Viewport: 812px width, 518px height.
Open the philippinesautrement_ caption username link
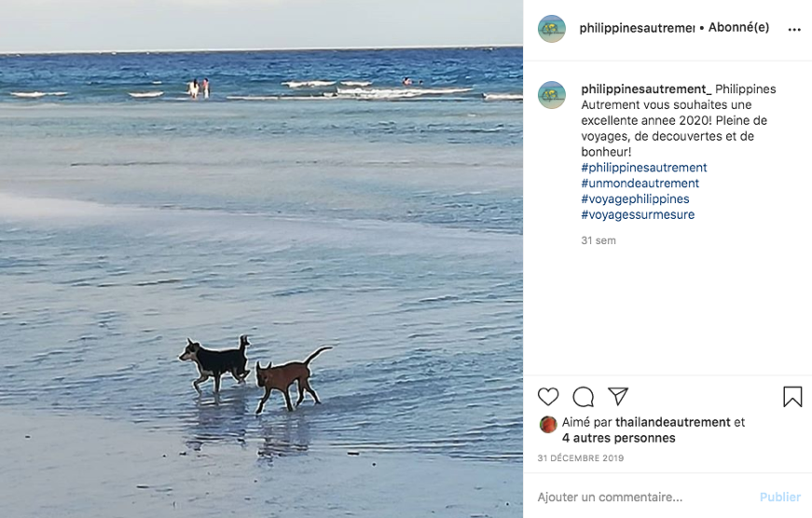point(646,89)
